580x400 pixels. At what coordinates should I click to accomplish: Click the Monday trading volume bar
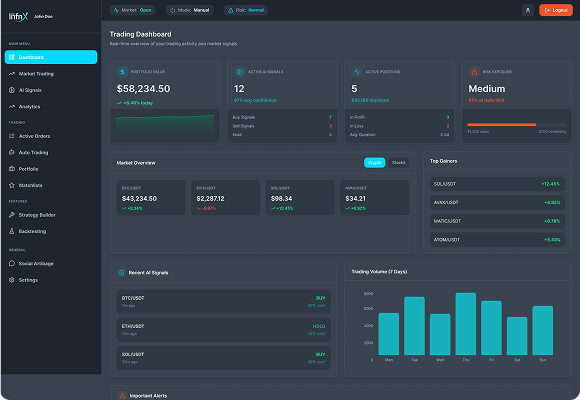pyautogui.click(x=389, y=334)
